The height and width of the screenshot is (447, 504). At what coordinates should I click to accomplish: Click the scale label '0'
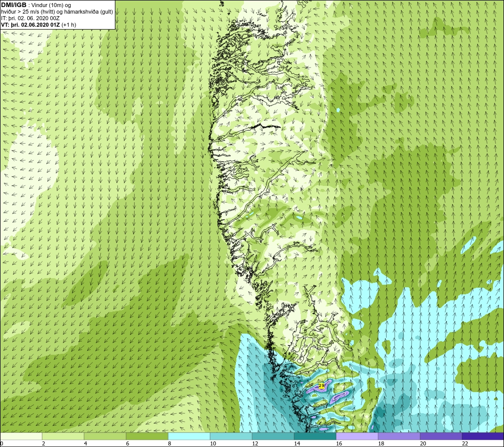[x=2, y=443]
